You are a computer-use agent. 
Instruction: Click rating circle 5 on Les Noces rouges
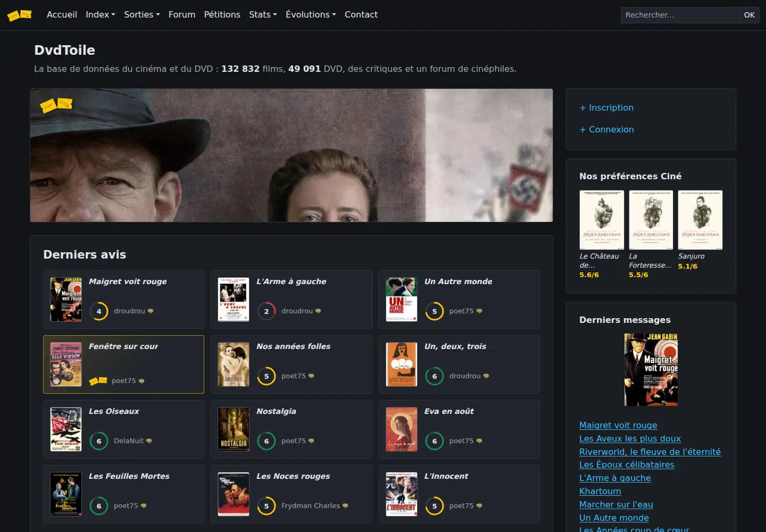[267, 506]
